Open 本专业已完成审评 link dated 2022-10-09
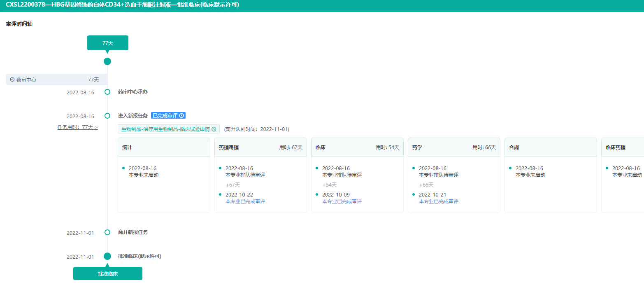 point(342,201)
